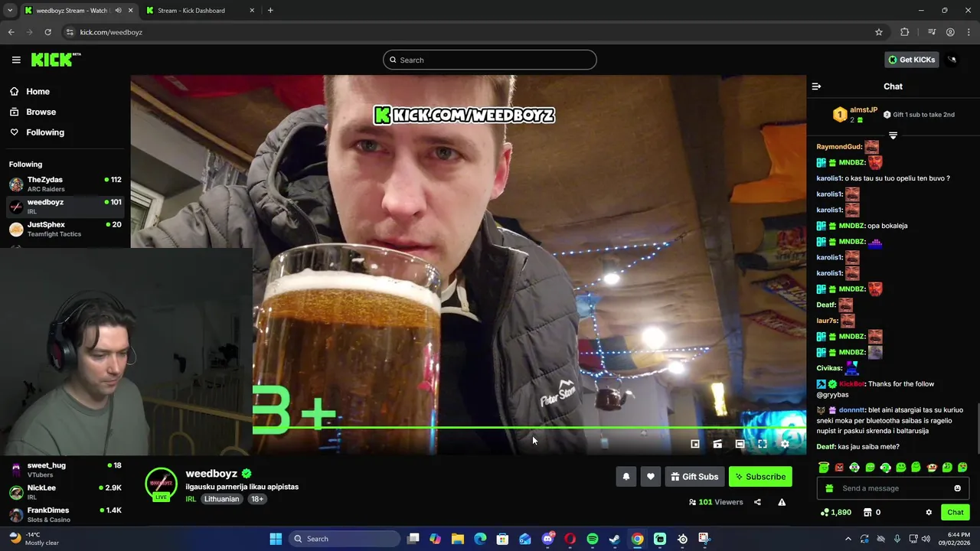Screen dimensions: 980x551
Task: Open browser extensions puzzle icon
Action: tap(905, 32)
